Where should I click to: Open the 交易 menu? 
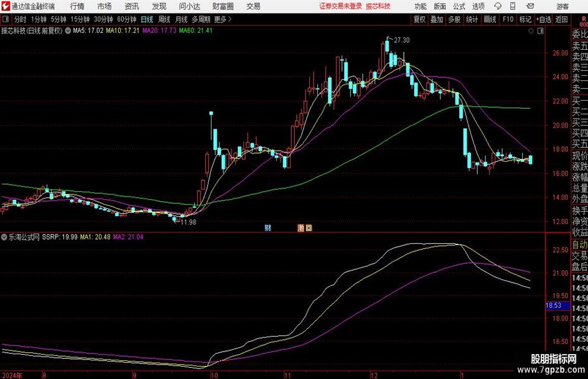(x=253, y=6)
